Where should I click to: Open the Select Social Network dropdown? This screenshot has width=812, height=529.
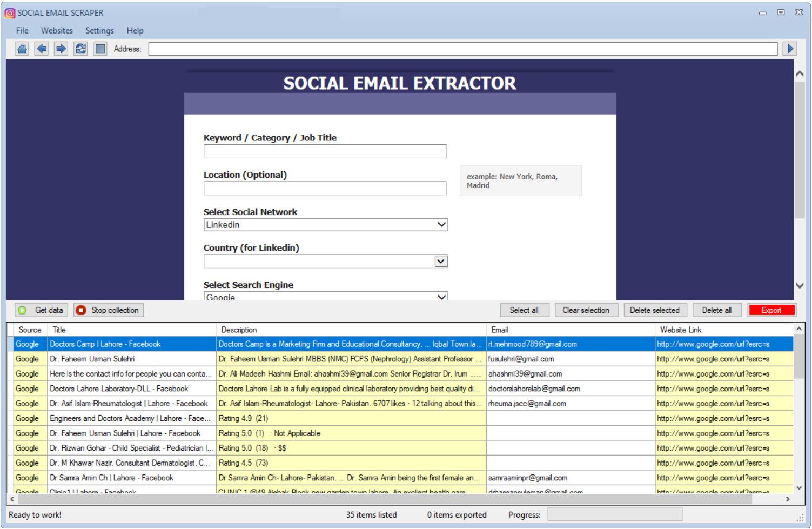point(441,225)
